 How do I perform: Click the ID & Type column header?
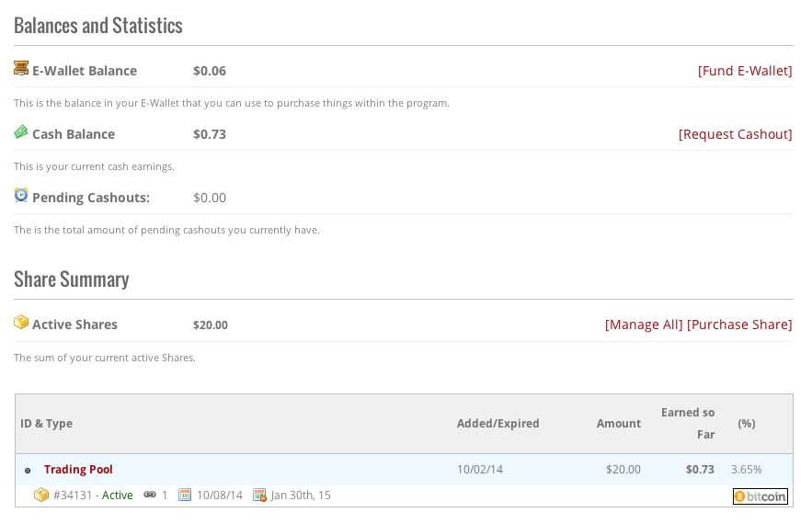pyautogui.click(x=47, y=424)
